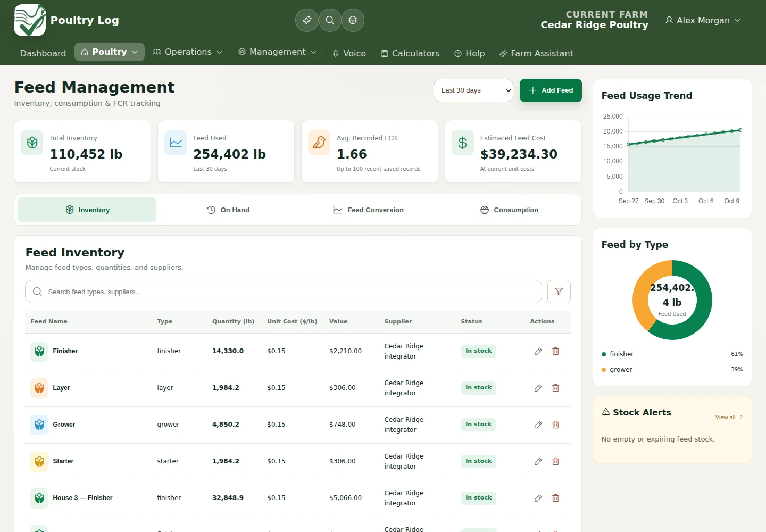Click the 32,848.9 quantity value

coord(228,498)
